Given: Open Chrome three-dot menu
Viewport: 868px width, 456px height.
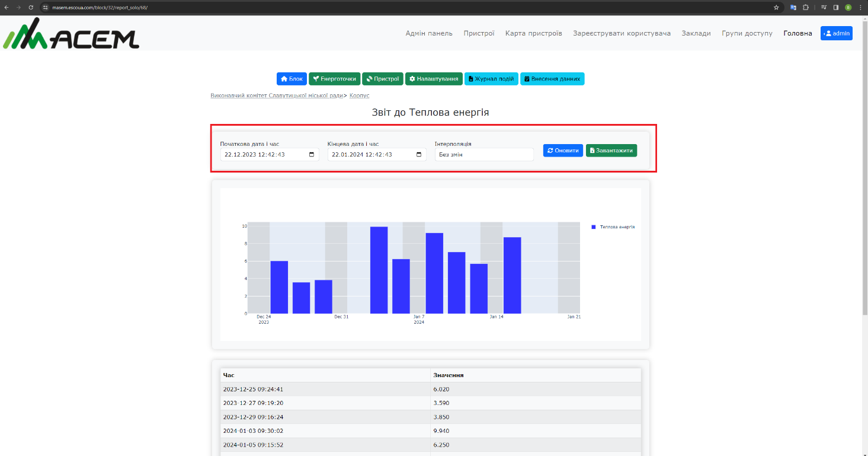Looking at the screenshot, I should point(860,7).
